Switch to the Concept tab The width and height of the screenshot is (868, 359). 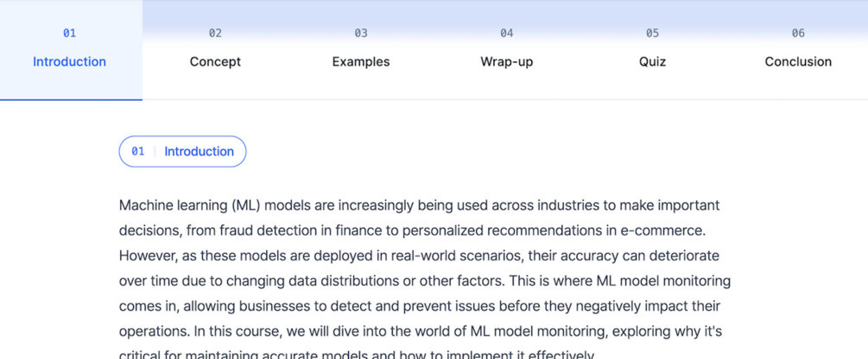coord(215,61)
